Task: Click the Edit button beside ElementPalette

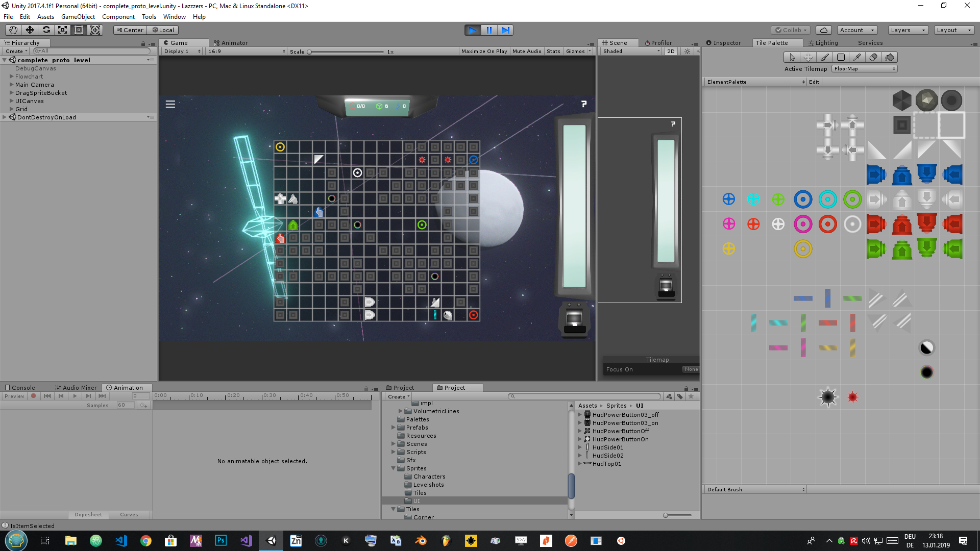Action: [x=814, y=82]
